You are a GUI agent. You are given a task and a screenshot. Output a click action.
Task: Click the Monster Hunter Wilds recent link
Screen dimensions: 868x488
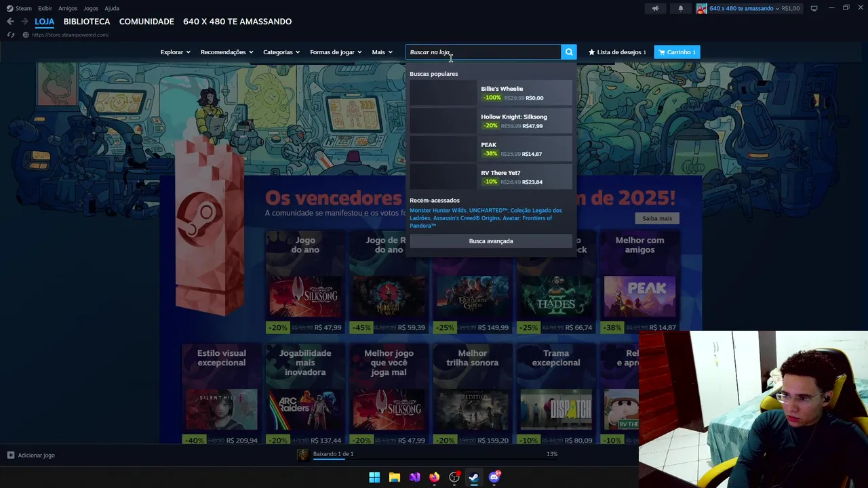[438, 210]
